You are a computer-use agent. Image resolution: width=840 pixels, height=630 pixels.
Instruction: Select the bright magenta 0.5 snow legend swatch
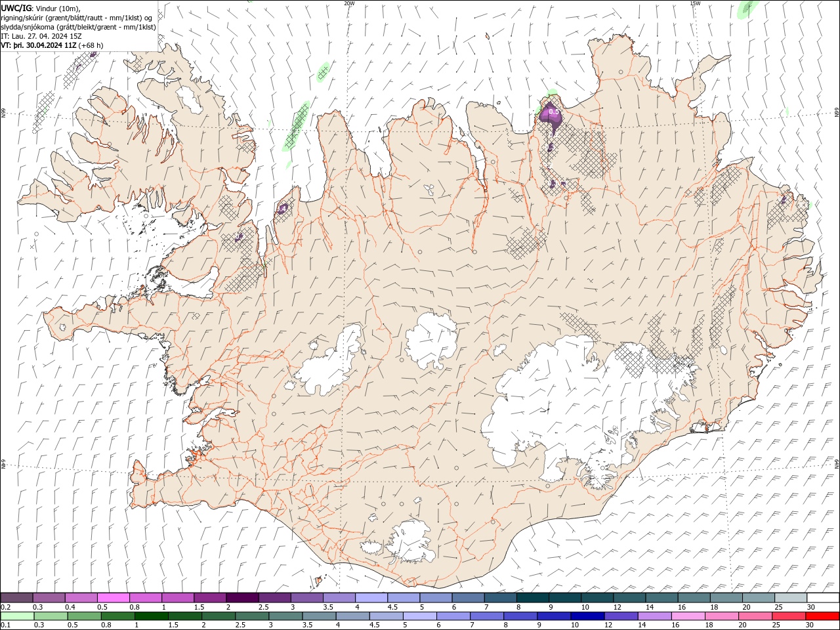tap(114, 598)
